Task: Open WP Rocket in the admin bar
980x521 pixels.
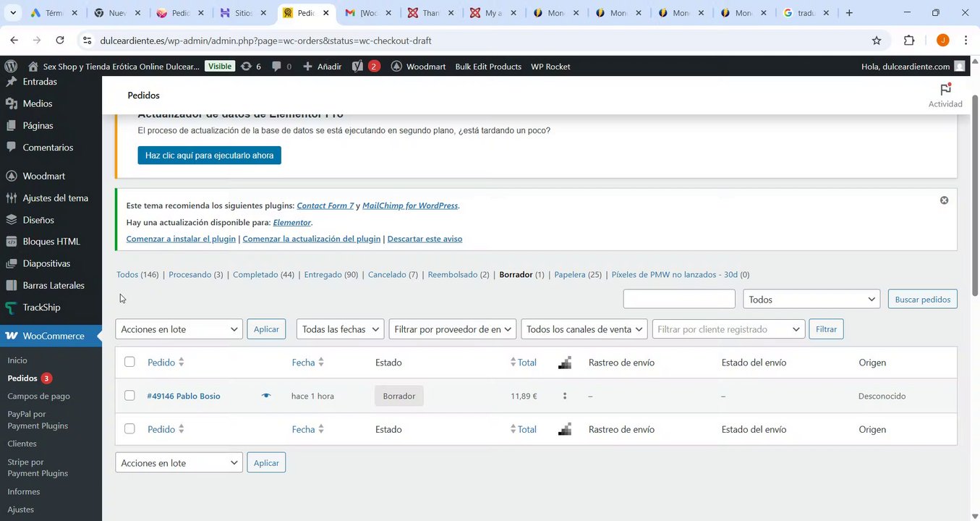Action: tap(550, 67)
